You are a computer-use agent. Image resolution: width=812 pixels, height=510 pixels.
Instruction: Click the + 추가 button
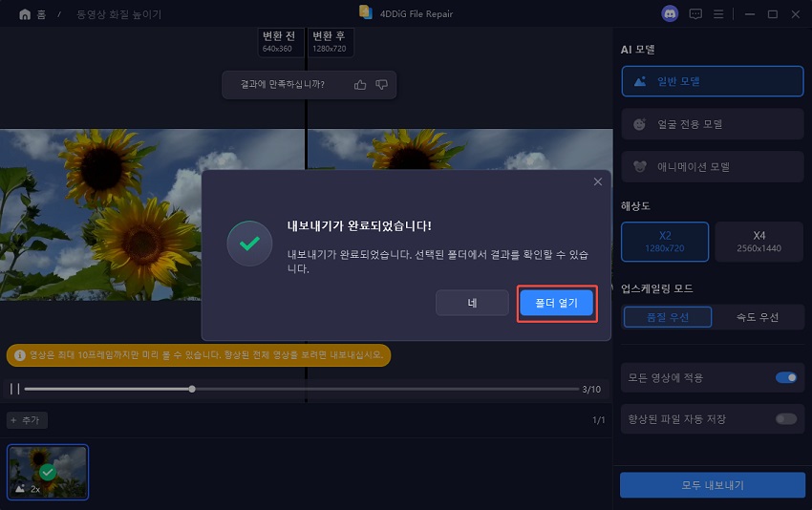click(x=27, y=420)
